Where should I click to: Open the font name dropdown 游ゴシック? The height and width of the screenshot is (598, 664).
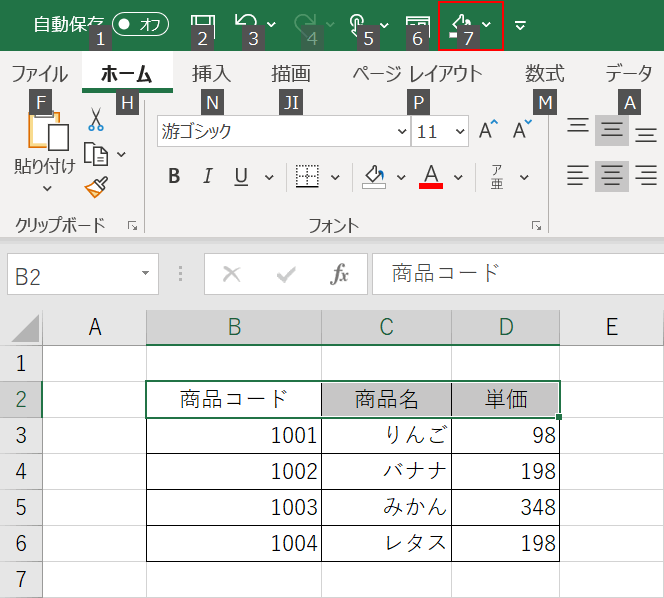[402, 131]
